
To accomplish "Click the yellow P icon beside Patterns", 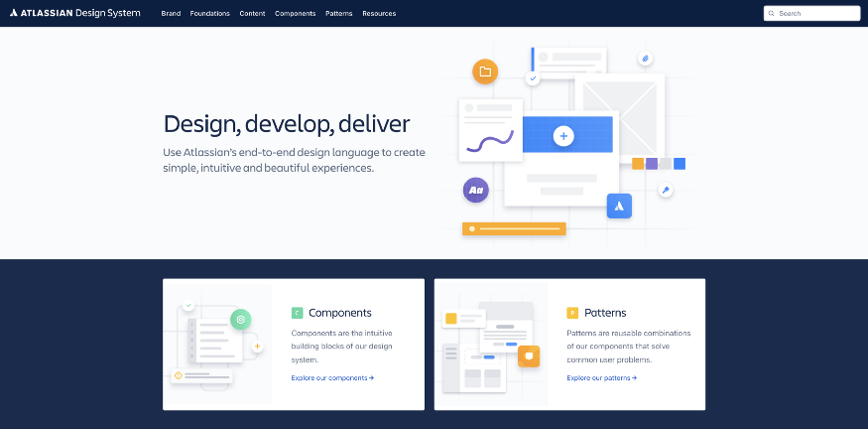I will [572, 313].
